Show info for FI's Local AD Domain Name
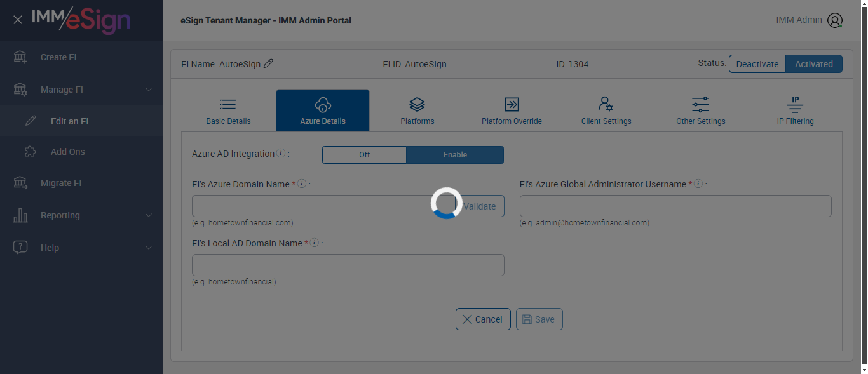 click(x=315, y=243)
